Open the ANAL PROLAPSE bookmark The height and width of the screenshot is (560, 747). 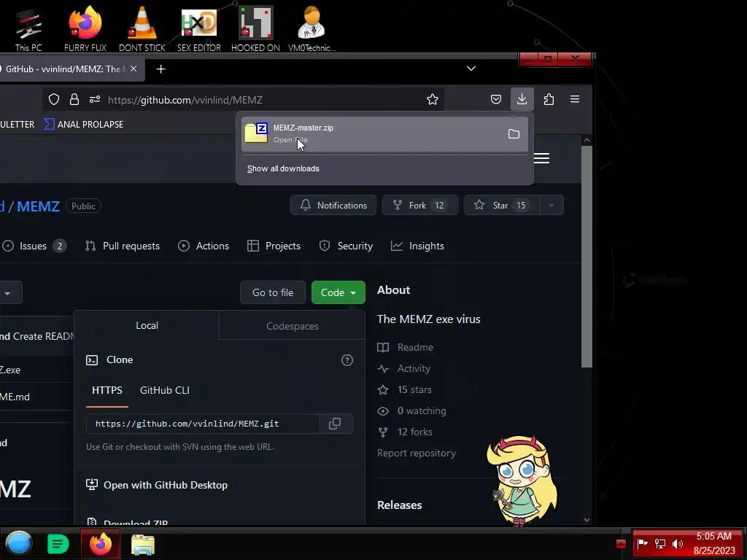[x=84, y=124]
